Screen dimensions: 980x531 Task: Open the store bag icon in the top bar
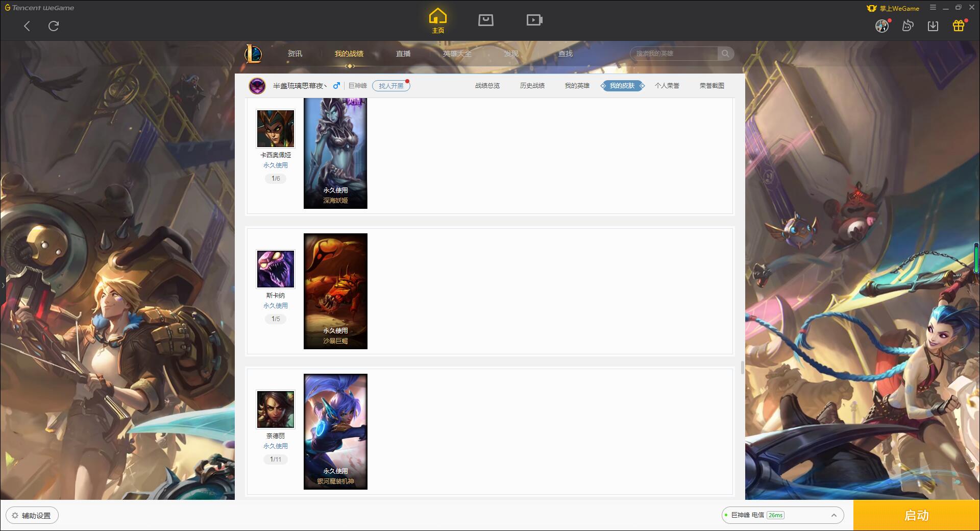tap(486, 20)
